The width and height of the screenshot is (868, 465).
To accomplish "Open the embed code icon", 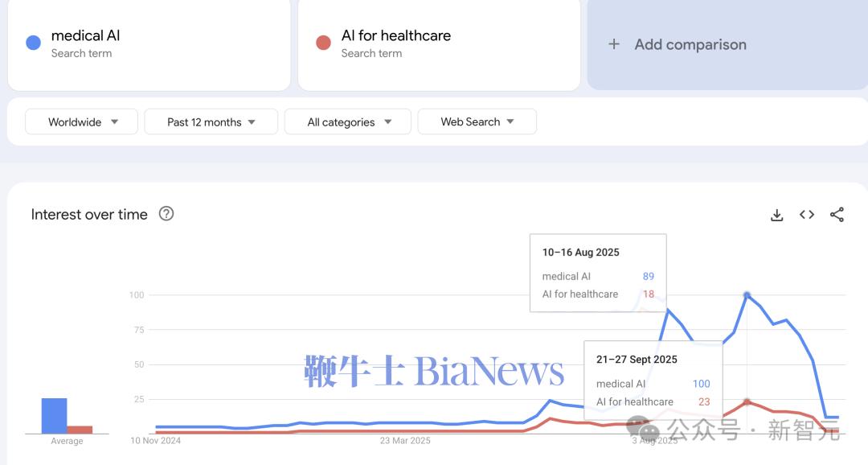I will click(807, 215).
